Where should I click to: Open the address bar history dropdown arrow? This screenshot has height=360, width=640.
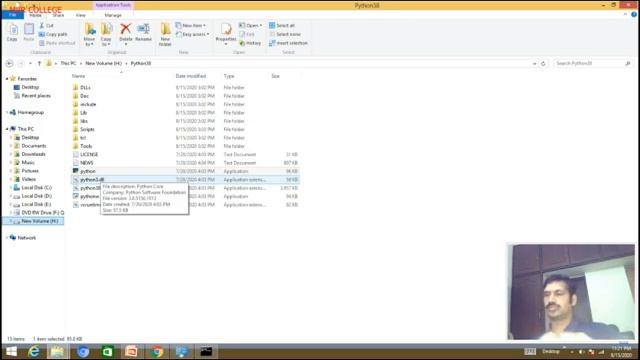pyautogui.click(x=535, y=64)
